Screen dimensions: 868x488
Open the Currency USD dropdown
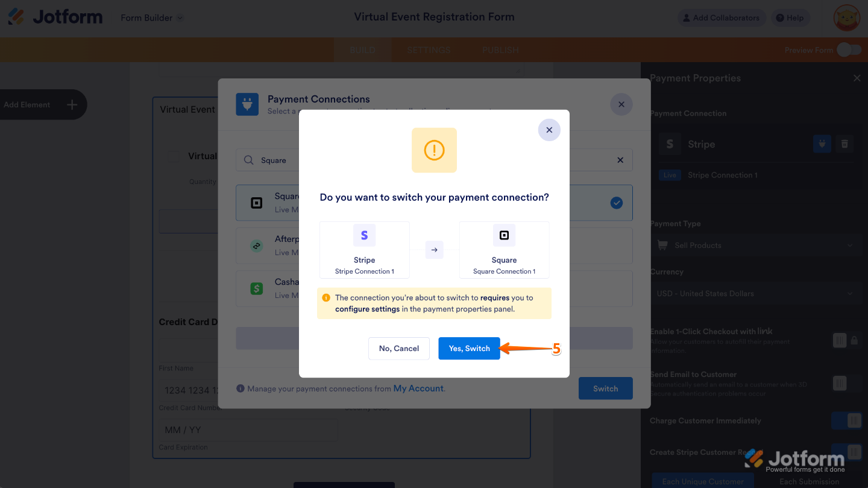756,294
